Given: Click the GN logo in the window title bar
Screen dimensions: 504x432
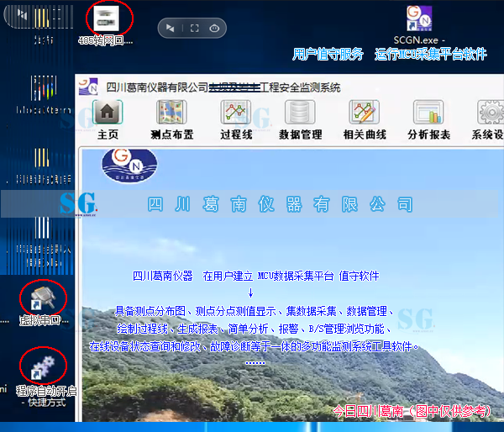Looking at the screenshot, I should [88, 87].
